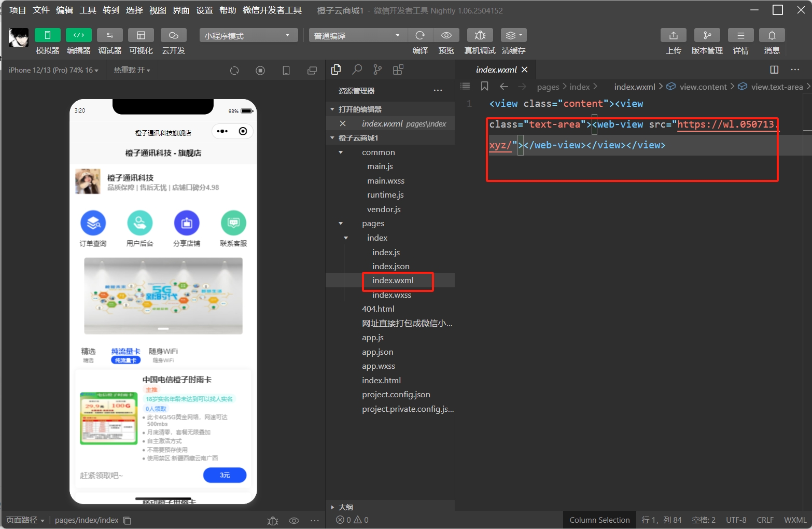812x529 pixels.
Task: Click the user avatar in toolbar
Action: pos(19,37)
